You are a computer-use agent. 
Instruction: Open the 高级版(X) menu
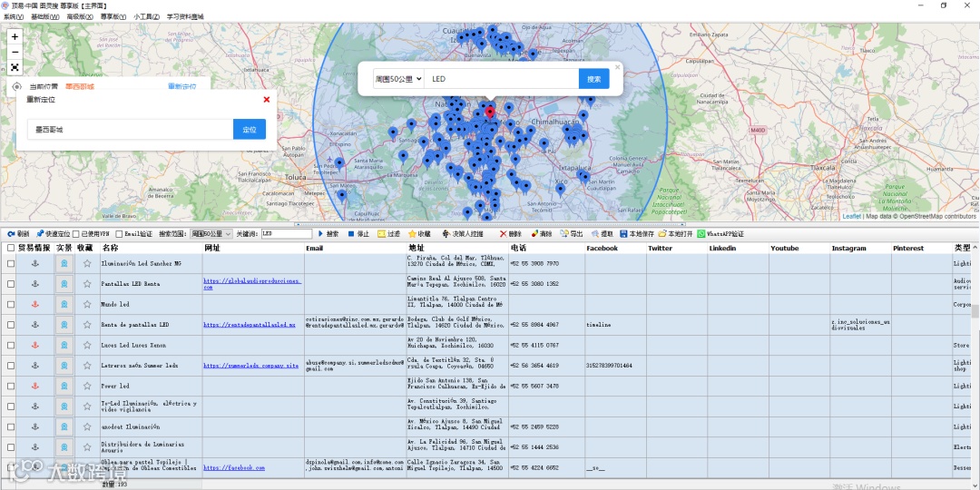coord(79,16)
